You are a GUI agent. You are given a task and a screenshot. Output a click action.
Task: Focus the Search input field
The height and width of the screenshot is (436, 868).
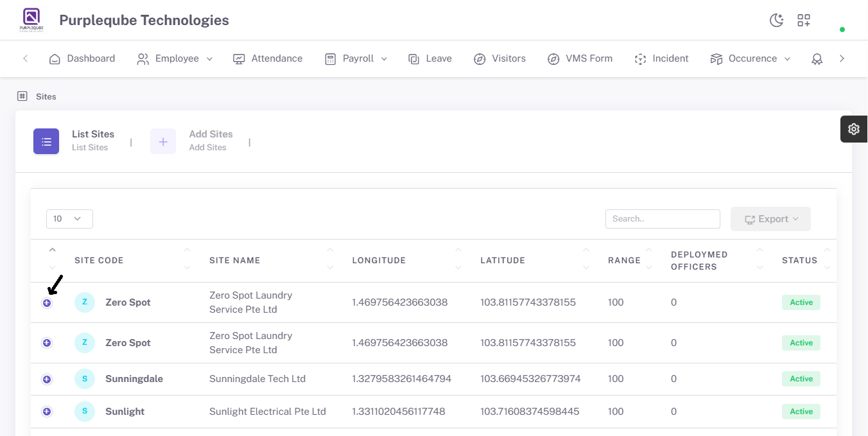[x=663, y=219]
